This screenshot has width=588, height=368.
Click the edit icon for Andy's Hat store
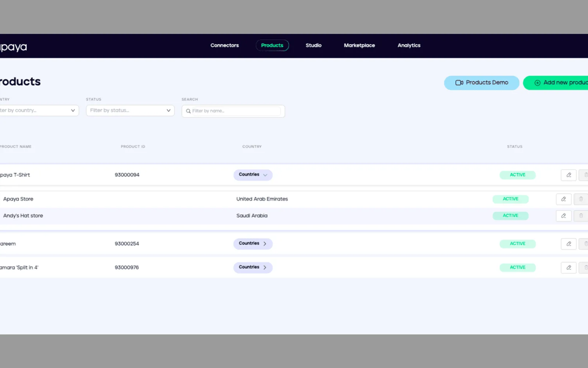tap(564, 216)
